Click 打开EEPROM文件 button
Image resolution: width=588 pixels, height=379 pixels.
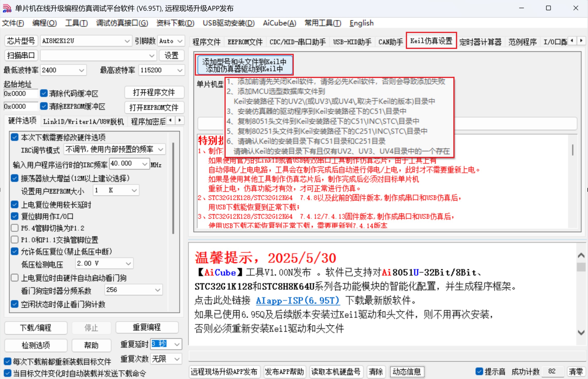(x=154, y=107)
